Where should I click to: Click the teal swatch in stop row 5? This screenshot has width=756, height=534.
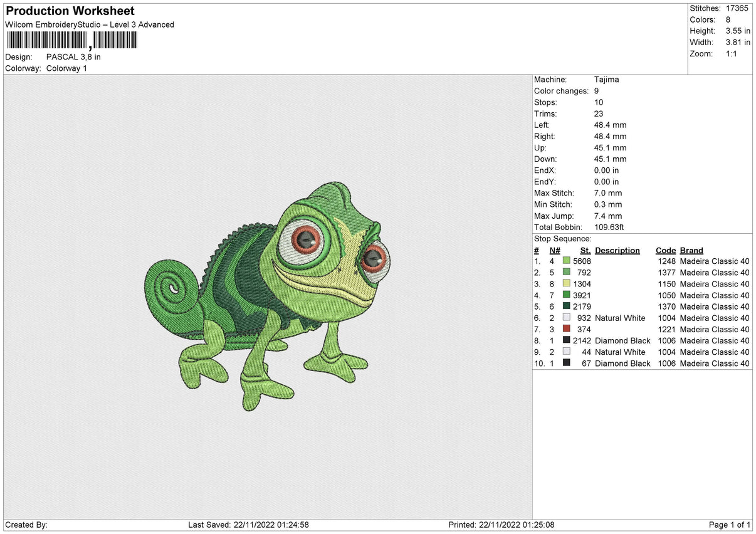pos(567,306)
